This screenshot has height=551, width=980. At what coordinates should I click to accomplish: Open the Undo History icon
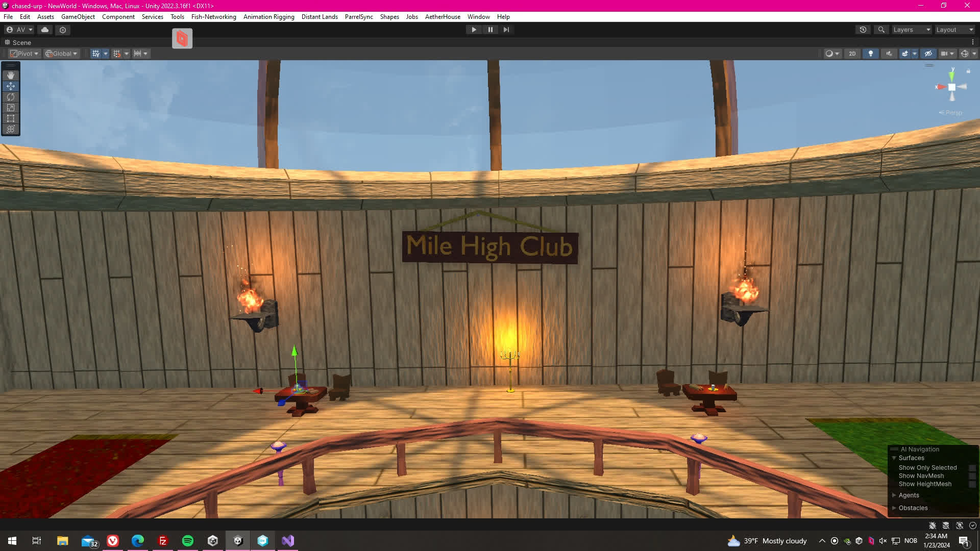point(863,30)
